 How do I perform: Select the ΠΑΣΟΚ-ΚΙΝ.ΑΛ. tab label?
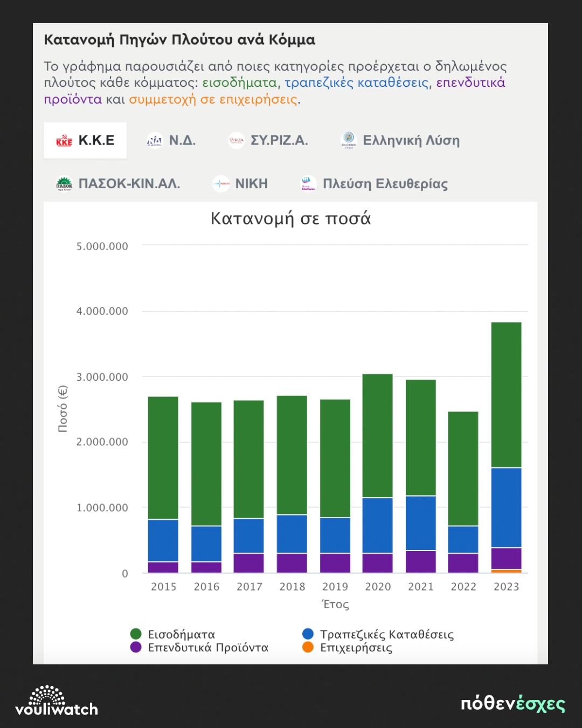coord(129,184)
